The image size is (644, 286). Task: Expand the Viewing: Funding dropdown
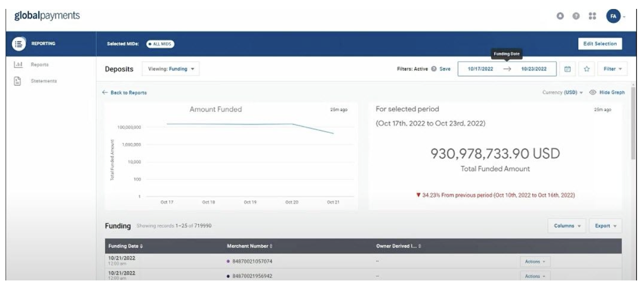point(171,69)
